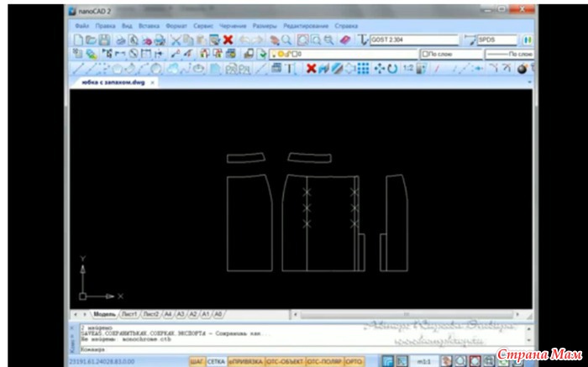Click the Array grid icon

click(x=363, y=68)
